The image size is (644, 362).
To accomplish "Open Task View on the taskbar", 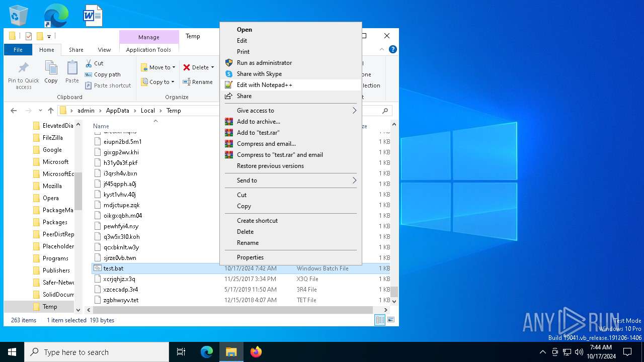I will 181,352.
